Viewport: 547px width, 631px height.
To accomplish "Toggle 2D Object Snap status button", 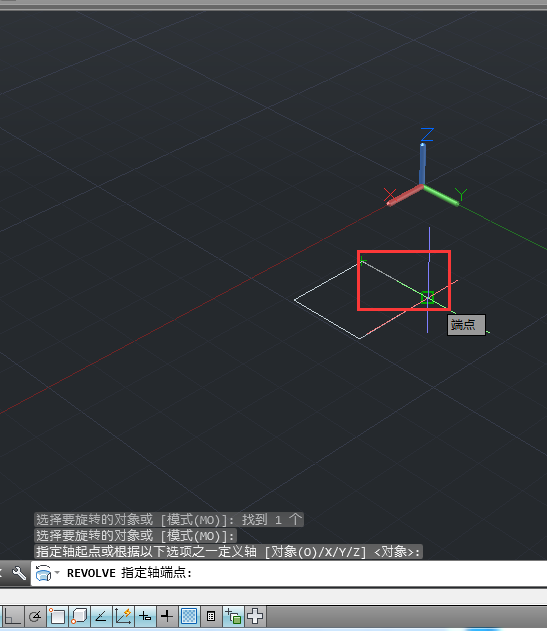I will [57, 616].
